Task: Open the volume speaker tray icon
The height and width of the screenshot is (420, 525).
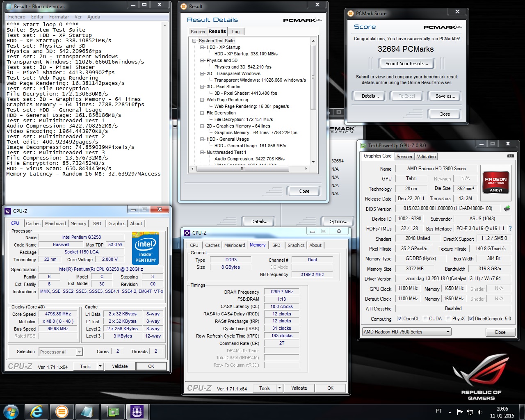Action: (480, 412)
